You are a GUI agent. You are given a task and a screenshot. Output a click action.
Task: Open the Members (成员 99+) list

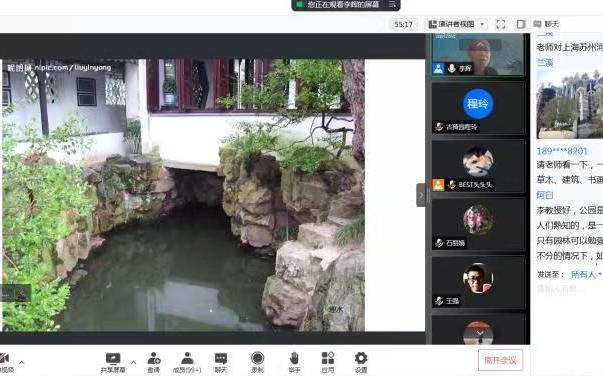(187, 363)
